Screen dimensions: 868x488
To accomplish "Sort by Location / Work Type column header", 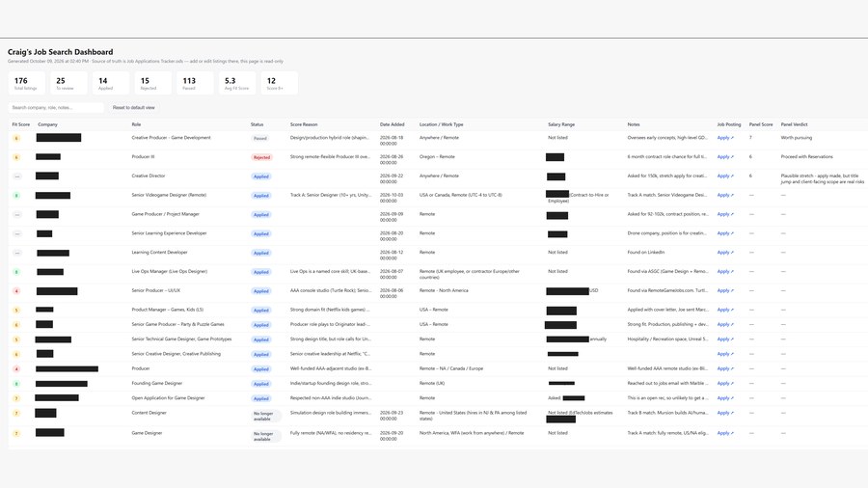I will (441, 124).
